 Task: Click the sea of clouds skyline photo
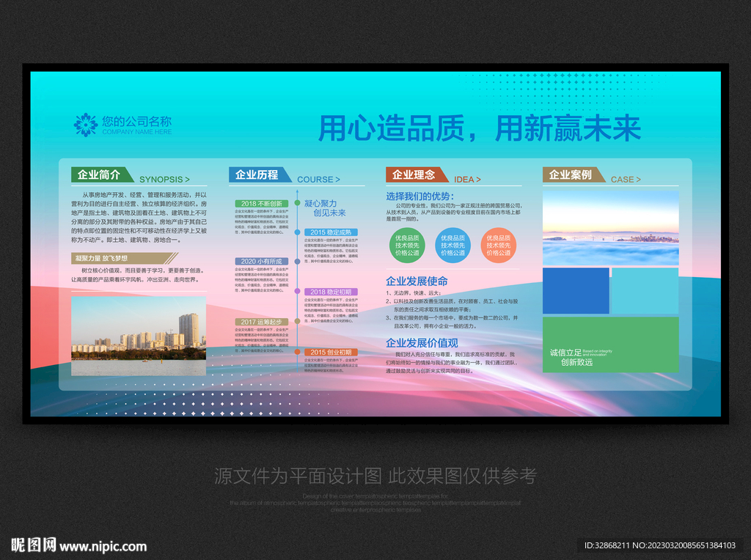point(611,228)
